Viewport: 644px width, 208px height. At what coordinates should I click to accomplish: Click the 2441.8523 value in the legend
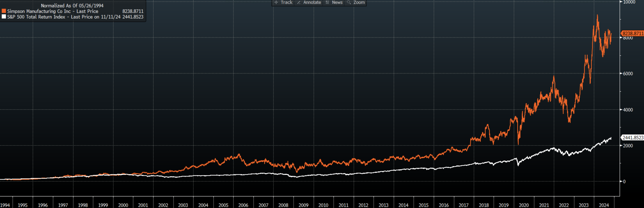point(133,17)
